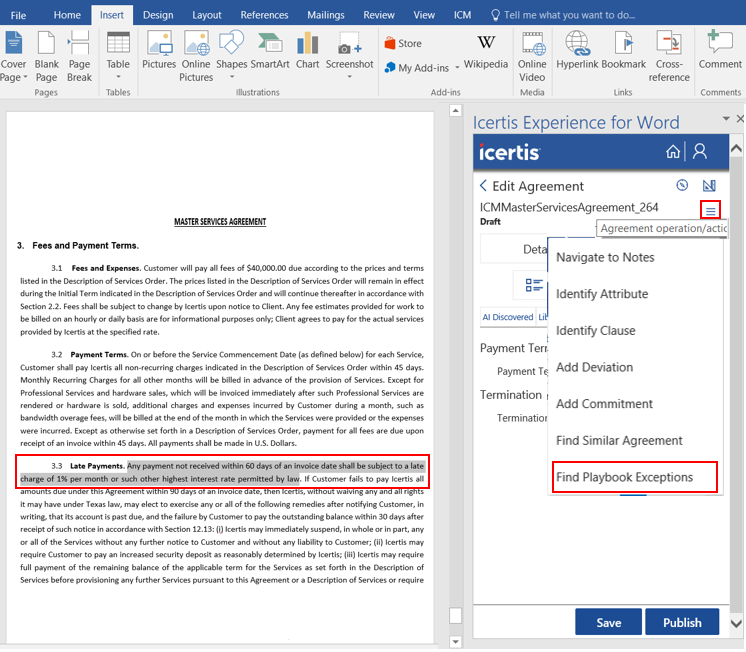Open the user profile icon in Icertis

(x=700, y=152)
